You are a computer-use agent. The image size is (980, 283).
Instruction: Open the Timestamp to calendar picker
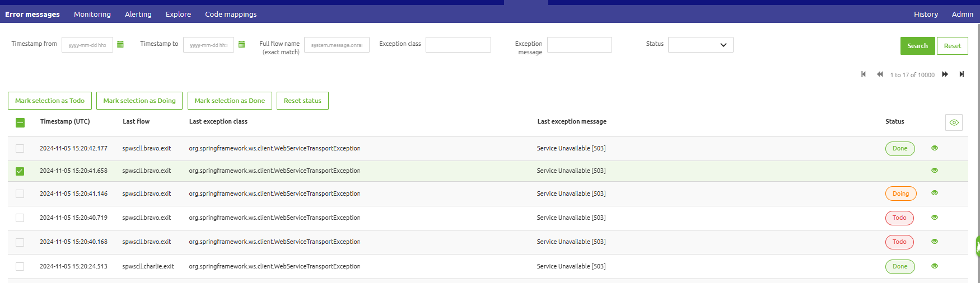[x=242, y=45]
